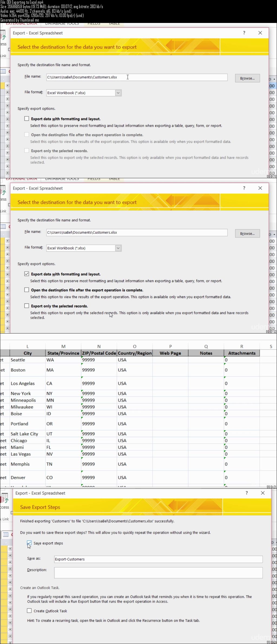Close the Save Export Steps dialog

[262, 493]
